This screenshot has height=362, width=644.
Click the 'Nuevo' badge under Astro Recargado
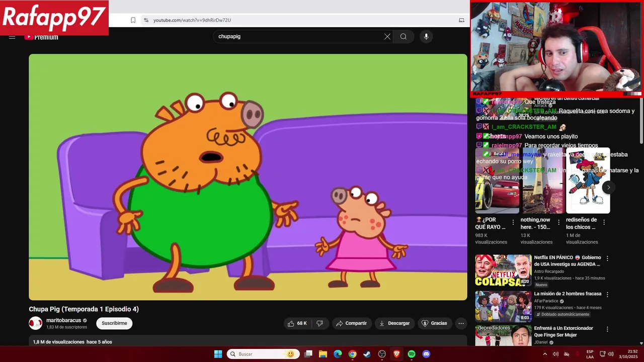541,285
